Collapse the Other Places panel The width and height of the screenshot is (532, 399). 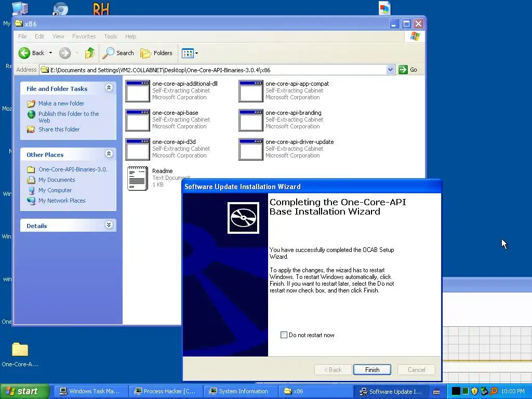click(109, 154)
